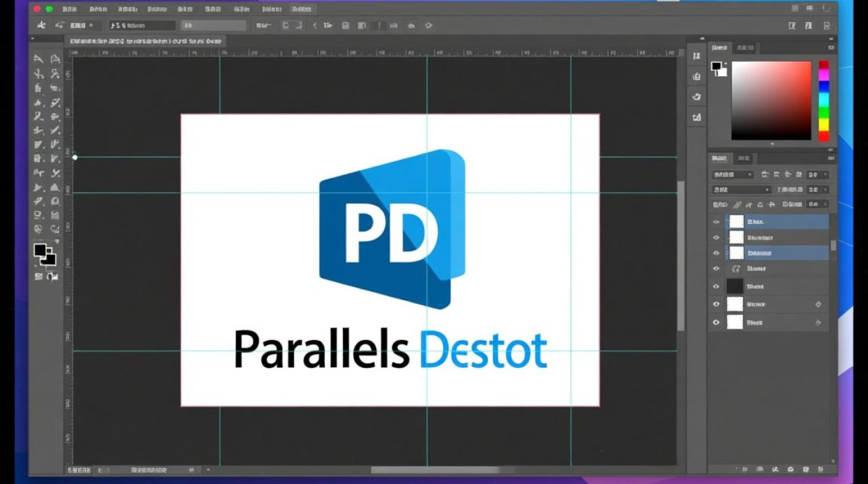Create a new layer with the new-layer icon

point(807,469)
